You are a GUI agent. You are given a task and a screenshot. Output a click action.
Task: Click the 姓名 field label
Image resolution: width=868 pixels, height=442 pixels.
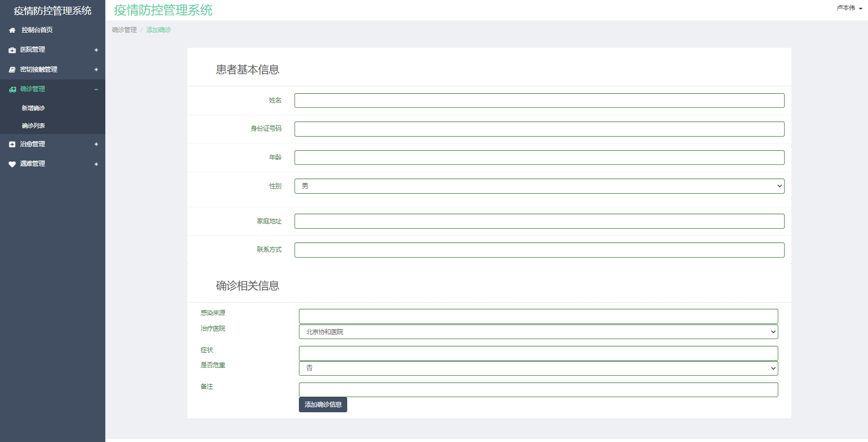point(276,100)
